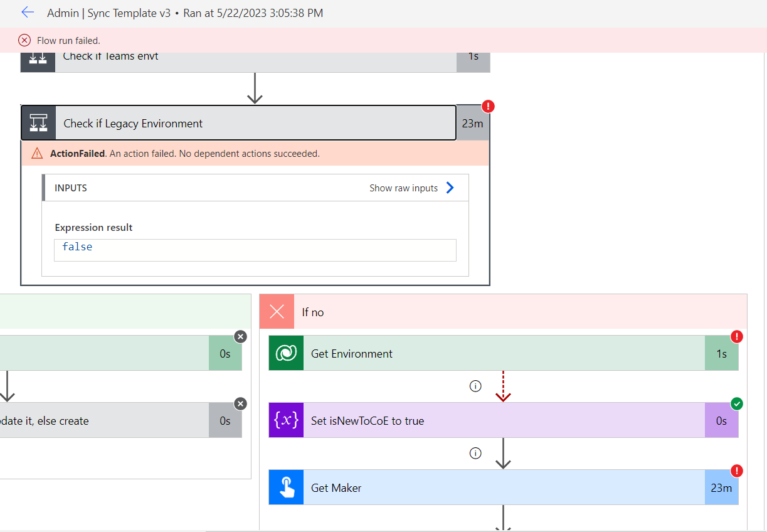This screenshot has width=767, height=532.
Task: Click the failure icon in the Flow run failed banner
Action: tap(24, 40)
